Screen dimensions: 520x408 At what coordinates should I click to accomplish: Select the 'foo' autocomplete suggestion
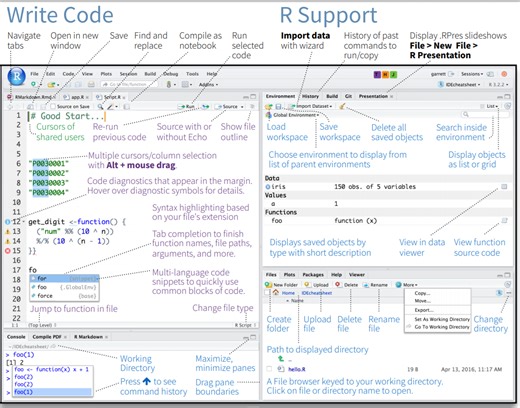[64, 287]
